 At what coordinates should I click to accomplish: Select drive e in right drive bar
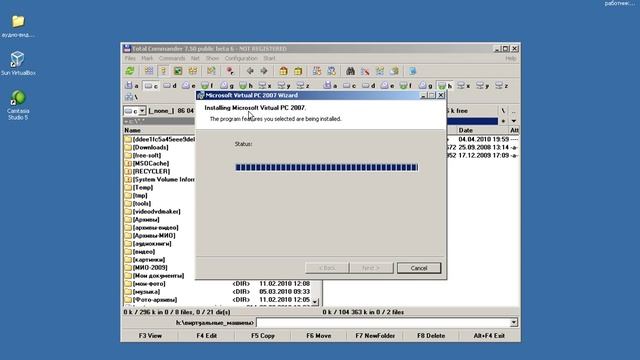click(x=387, y=85)
